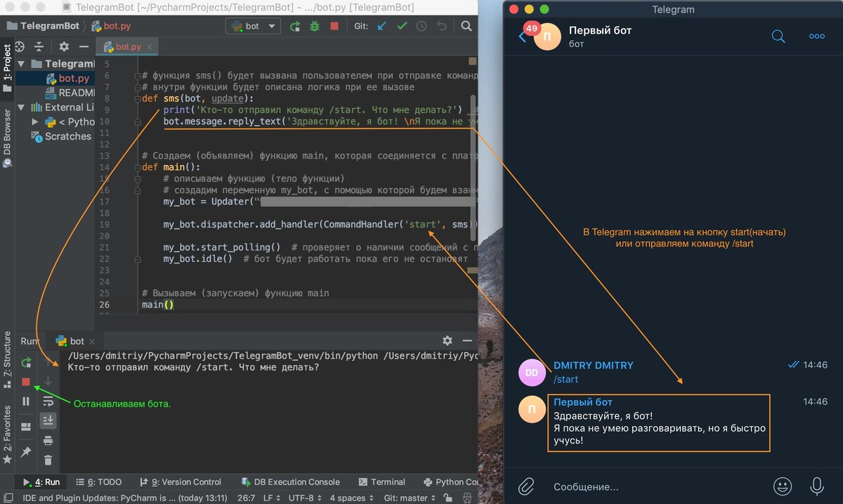Screen dimensions: 843x504
Task: Open the Project panel settings gear
Action: pos(64,46)
